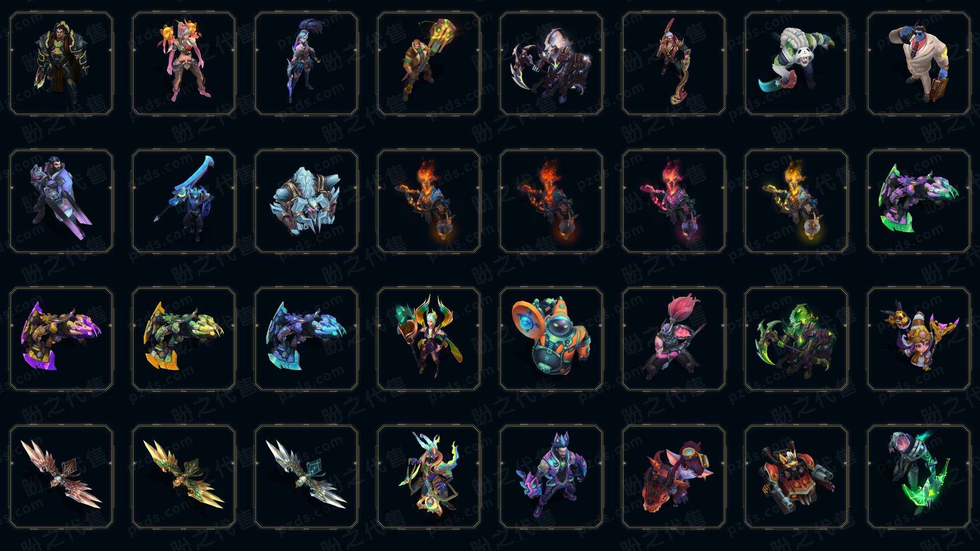Image resolution: width=980 pixels, height=551 pixels.
Task: Choose the green and yellow beast chroma
Action: pyautogui.click(x=184, y=338)
